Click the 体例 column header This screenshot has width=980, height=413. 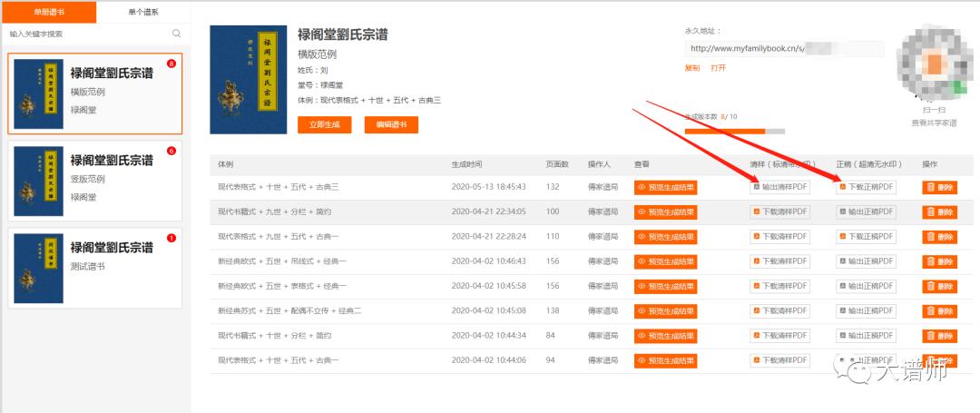pos(225,164)
